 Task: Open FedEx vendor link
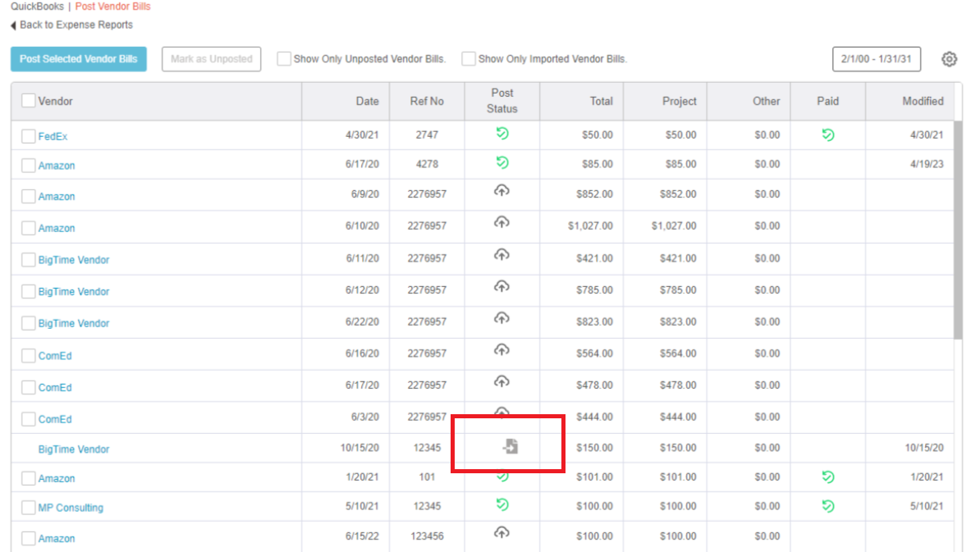point(53,136)
